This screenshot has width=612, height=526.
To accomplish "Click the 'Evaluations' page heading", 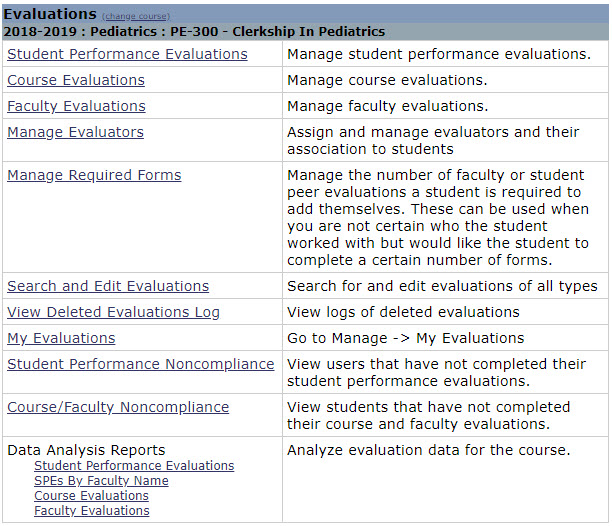I will (x=50, y=14).
